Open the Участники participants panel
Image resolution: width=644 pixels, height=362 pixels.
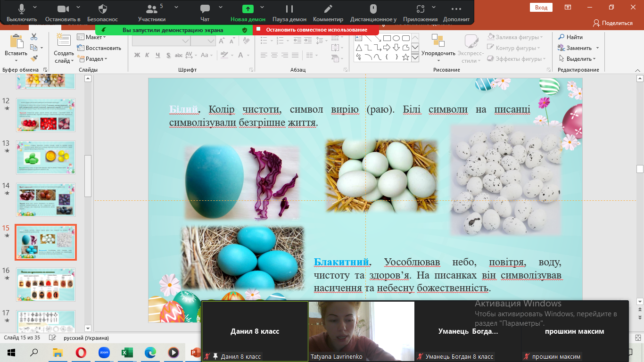tap(152, 13)
